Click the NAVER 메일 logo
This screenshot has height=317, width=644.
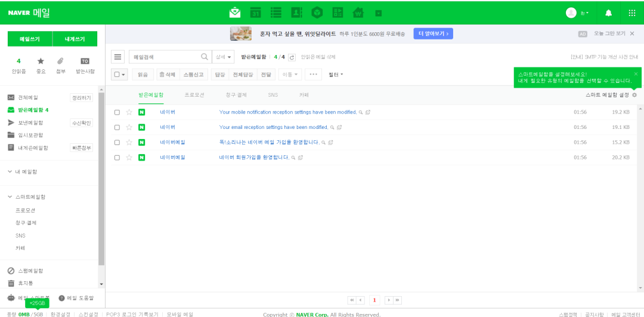pos(29,13)
